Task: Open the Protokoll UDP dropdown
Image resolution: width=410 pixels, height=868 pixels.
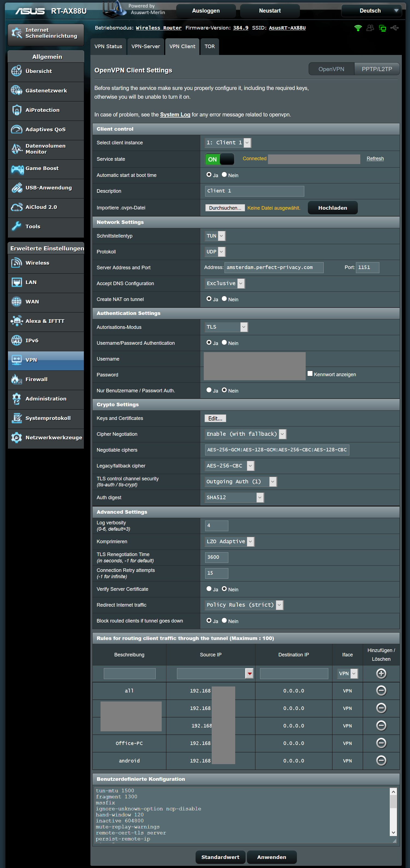Action: [215, 252]
